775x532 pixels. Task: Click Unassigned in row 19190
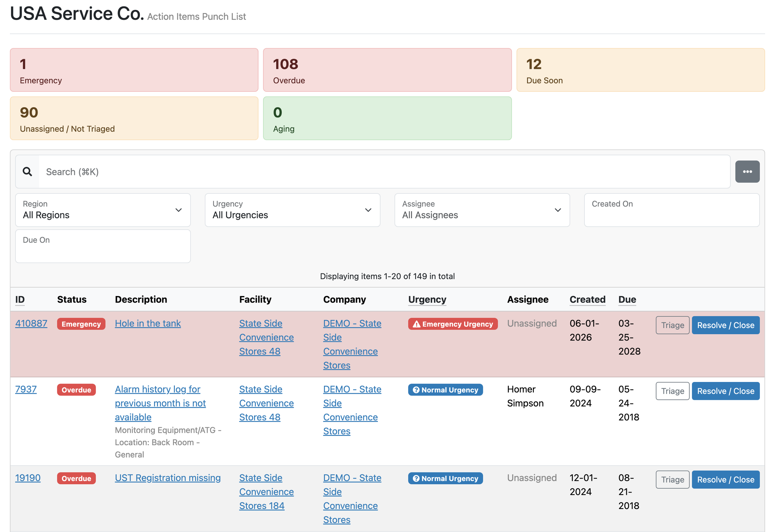click(x=532, y=478)
